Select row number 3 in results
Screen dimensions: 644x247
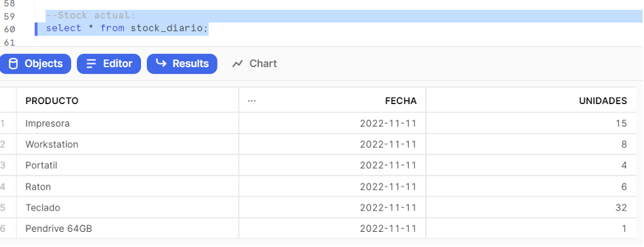click(x=3, y=165)
